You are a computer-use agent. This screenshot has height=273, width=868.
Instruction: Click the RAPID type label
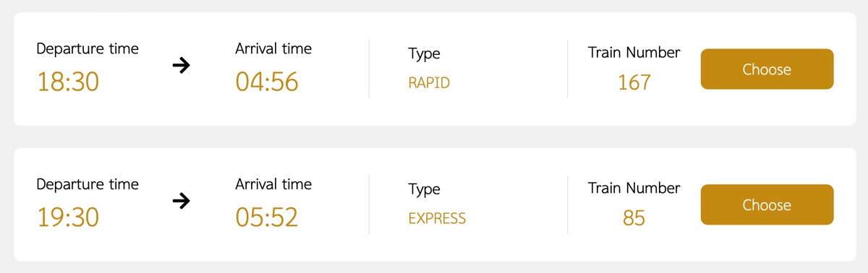[x=429, y=83]
